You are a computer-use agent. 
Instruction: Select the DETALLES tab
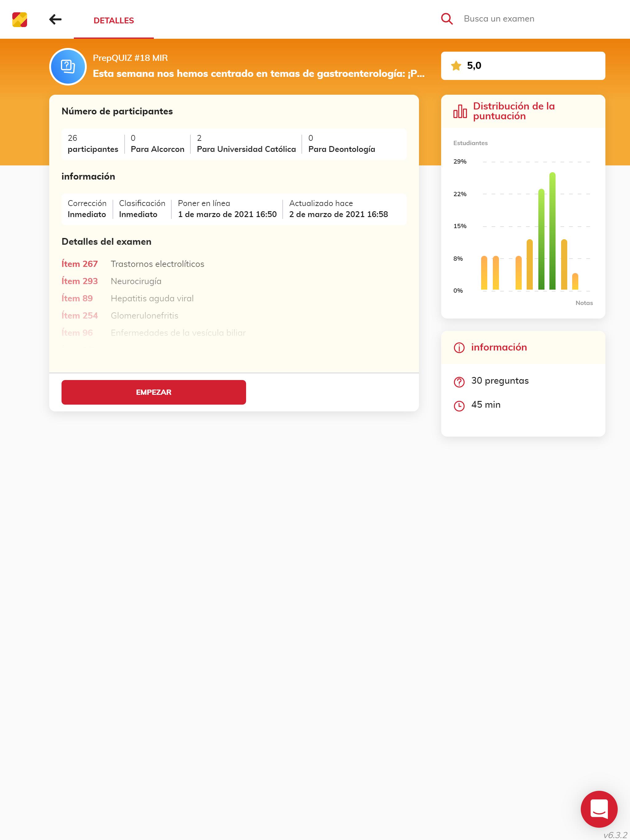(x=114, y=21)
